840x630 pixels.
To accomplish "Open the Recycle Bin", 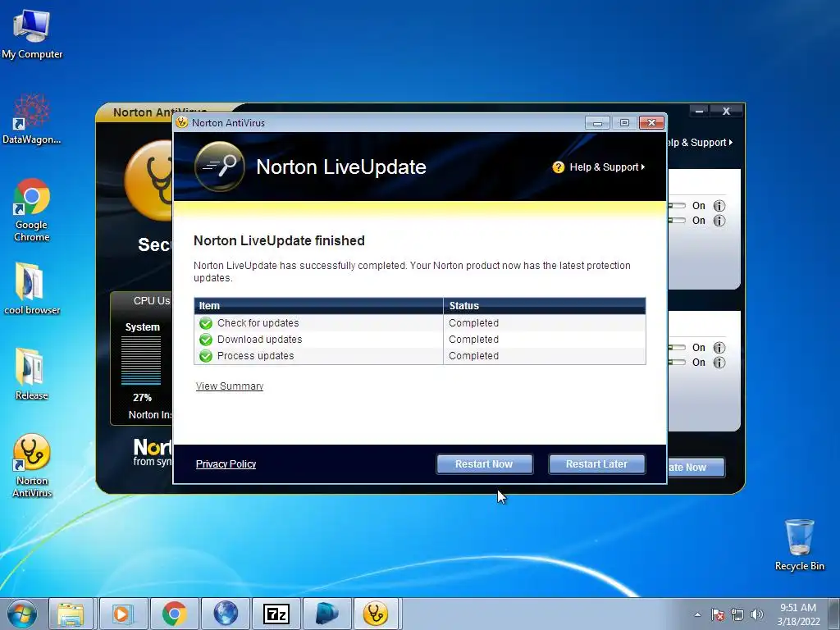I will pyautogui.click(x=799, y=545).
